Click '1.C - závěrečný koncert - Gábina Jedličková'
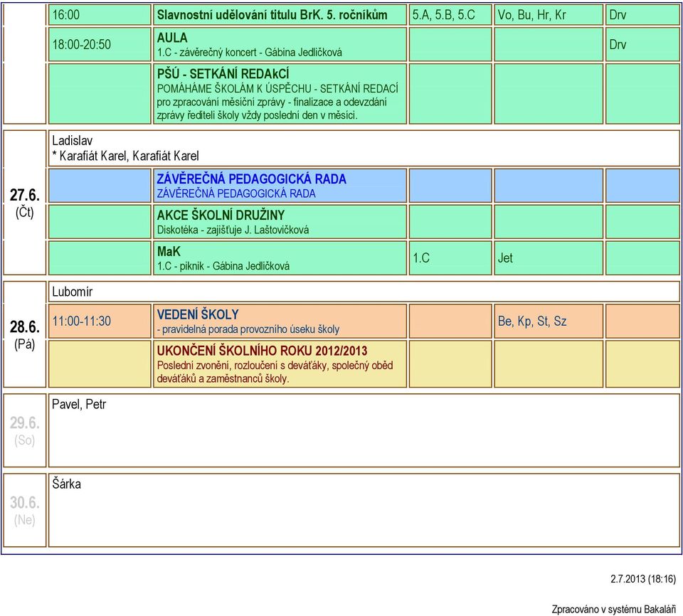This screenshot has height=616, width=683. click(x=249, y=52)
